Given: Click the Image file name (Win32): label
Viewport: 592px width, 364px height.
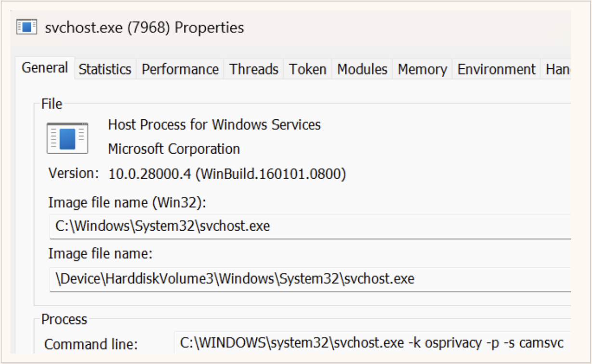Looking at the screenshot, I should pyautogui.click(x=127, y=203).
